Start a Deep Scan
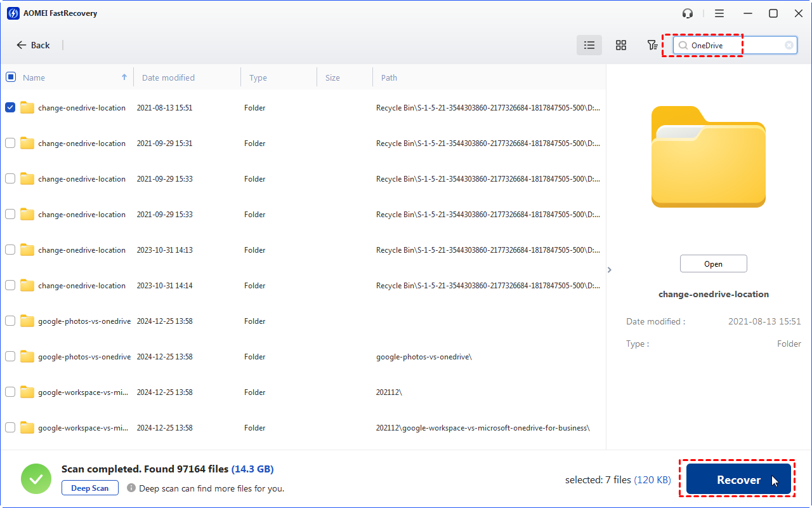The height and width of the screenshot is (508, 812). 89,488
